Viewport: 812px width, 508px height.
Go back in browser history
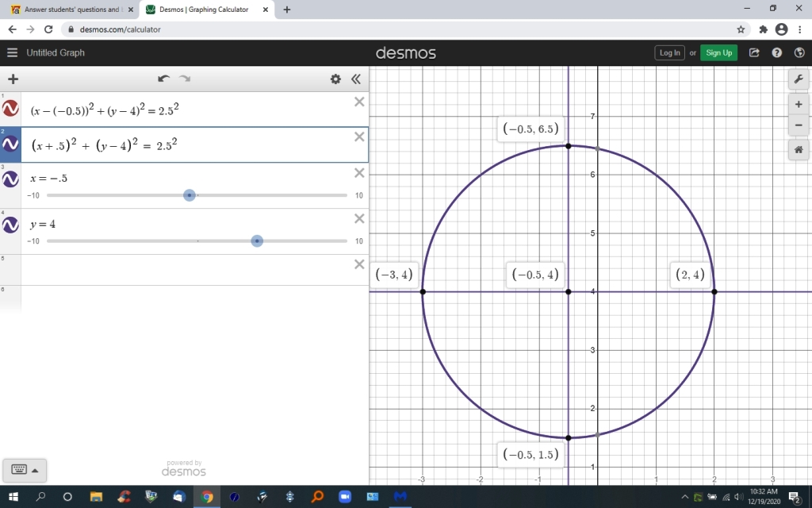(13, 29)
